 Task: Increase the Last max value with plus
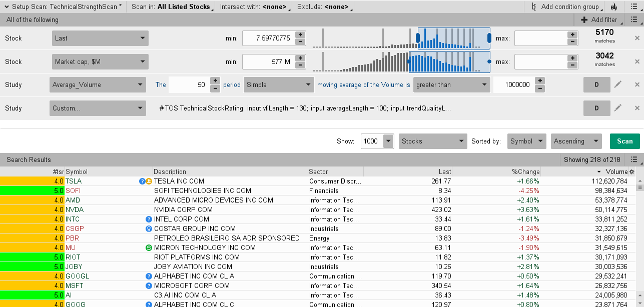point(572,34)
